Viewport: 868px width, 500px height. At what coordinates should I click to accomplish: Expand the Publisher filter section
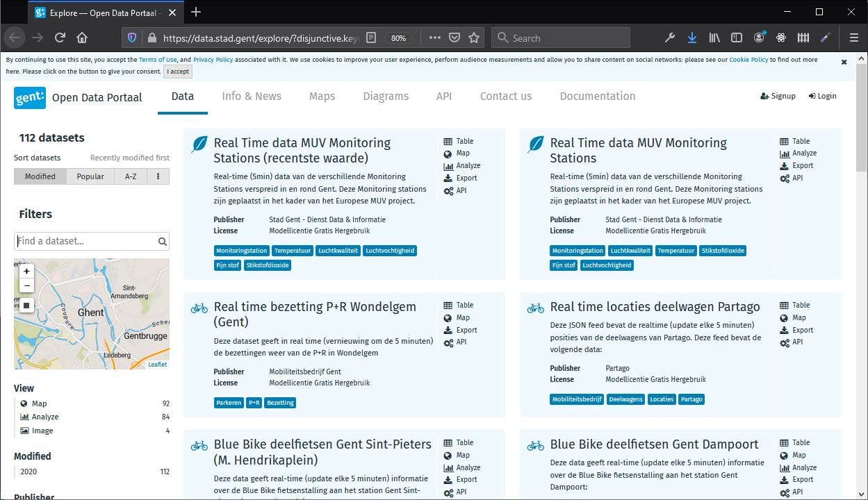34,496
